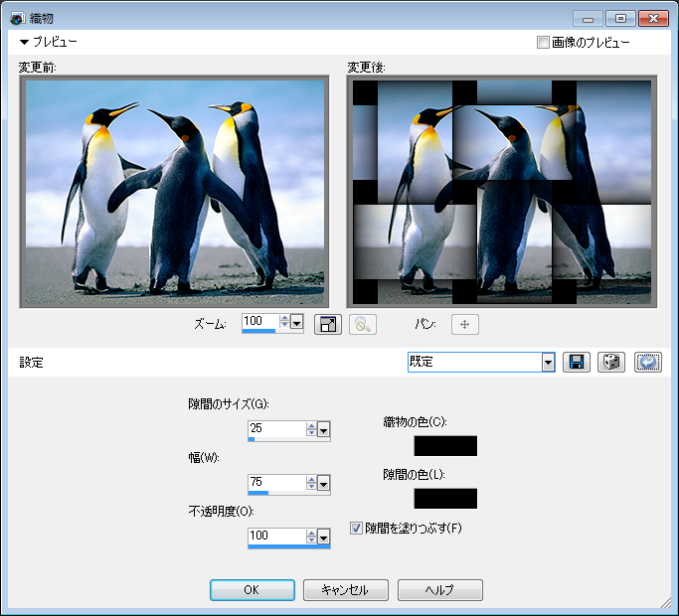This screenshot has width=679, height=616.
Task: Click the 幅 input field showing 75
Action: pyautogui.click(x=277, y=482)
